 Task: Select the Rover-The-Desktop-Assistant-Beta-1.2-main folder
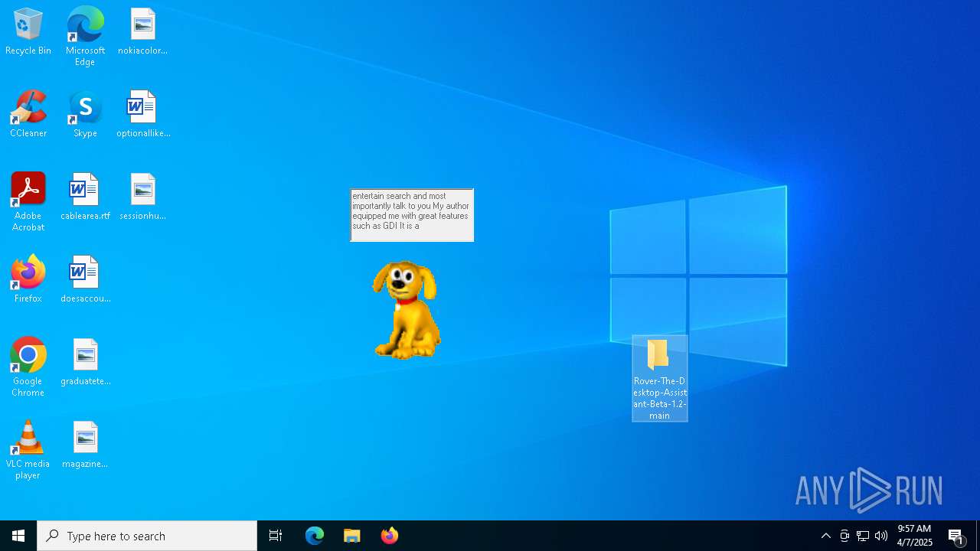coord(659,379)
